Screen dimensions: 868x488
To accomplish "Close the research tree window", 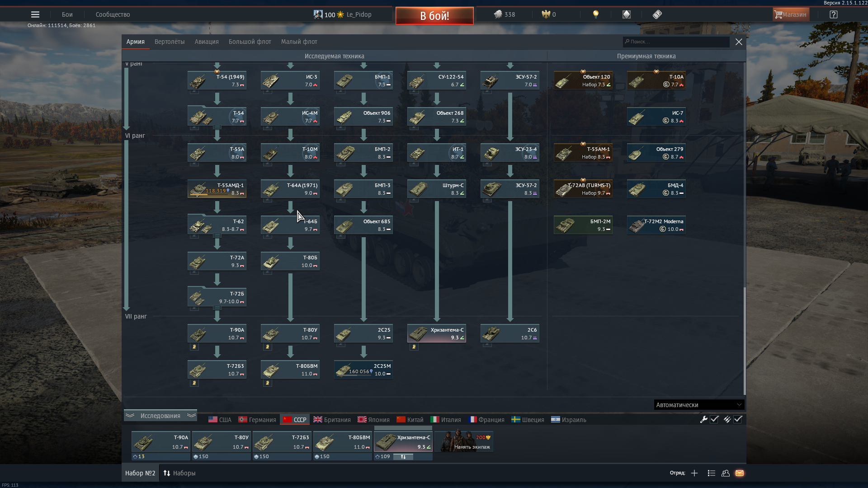I will pos(739,42).
